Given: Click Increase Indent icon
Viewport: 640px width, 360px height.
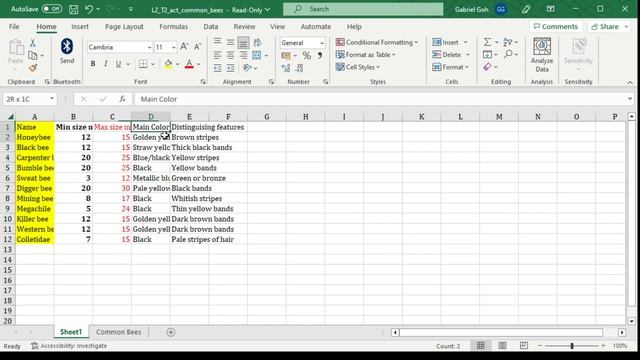Looking at the screenshot, I should click(231, 68).
